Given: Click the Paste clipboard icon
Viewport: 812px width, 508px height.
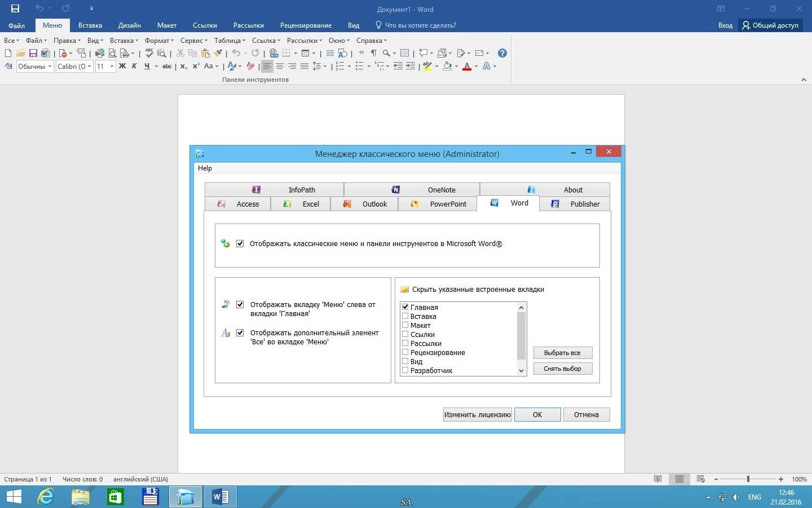Looking at the screenshot, I should [205, 53].
